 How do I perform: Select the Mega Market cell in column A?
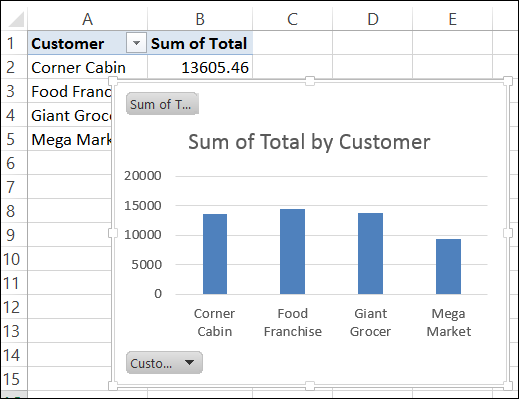(70, 139)
